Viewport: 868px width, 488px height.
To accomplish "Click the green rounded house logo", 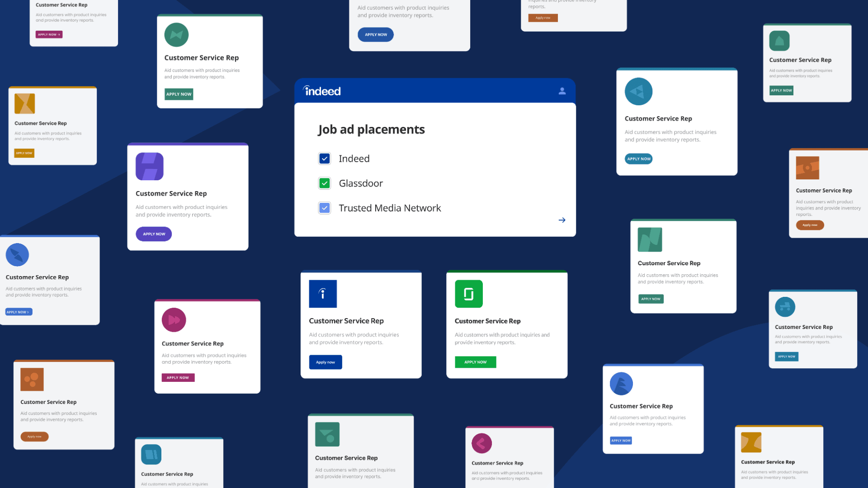I will (779, 41).
